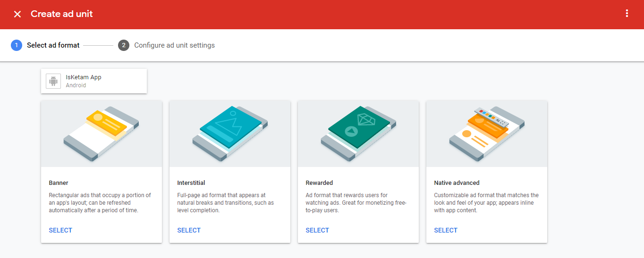The image size is (644, 258).
Task: Click step 2 number circle icon
Action: click(x=124, y=45)
